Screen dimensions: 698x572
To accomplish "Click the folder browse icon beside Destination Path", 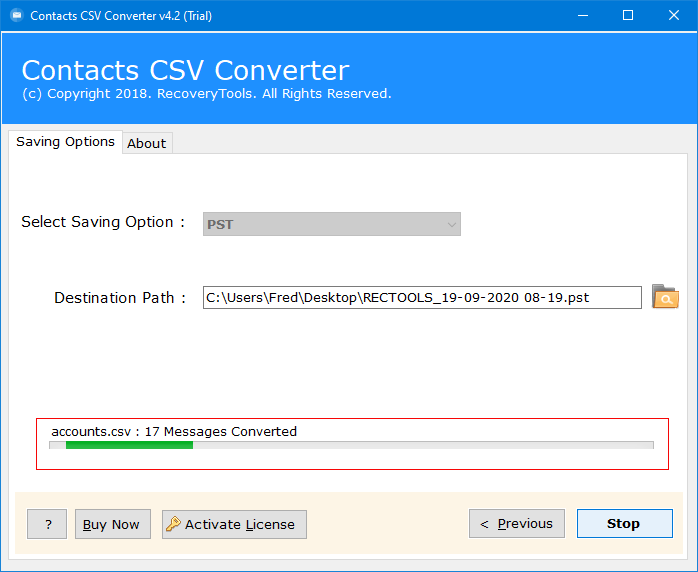I will tap(665, 296).
